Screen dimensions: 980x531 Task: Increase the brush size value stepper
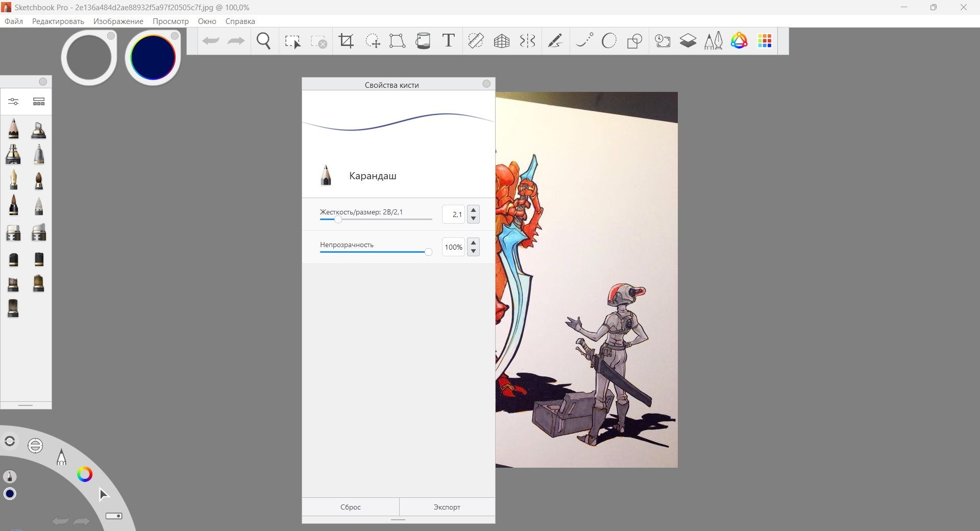tap(474, 210)
